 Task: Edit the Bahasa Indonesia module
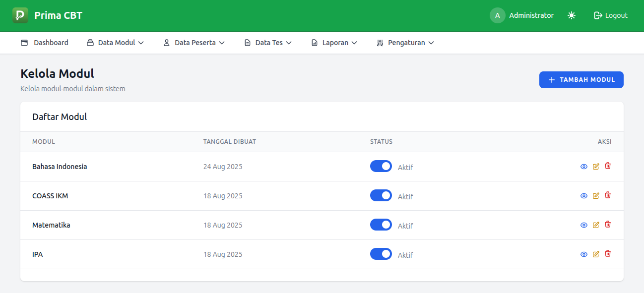tap(596, 167)
